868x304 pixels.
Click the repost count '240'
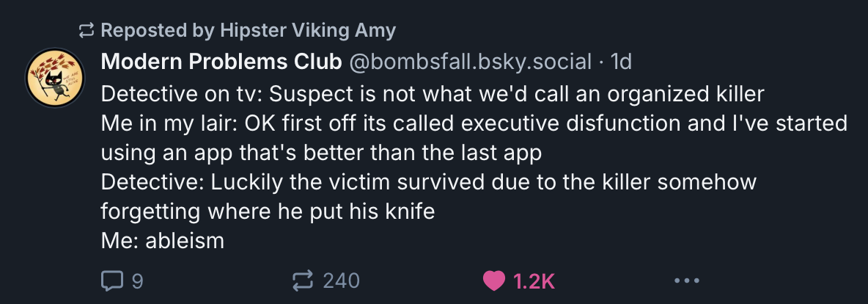click(341, 280)
